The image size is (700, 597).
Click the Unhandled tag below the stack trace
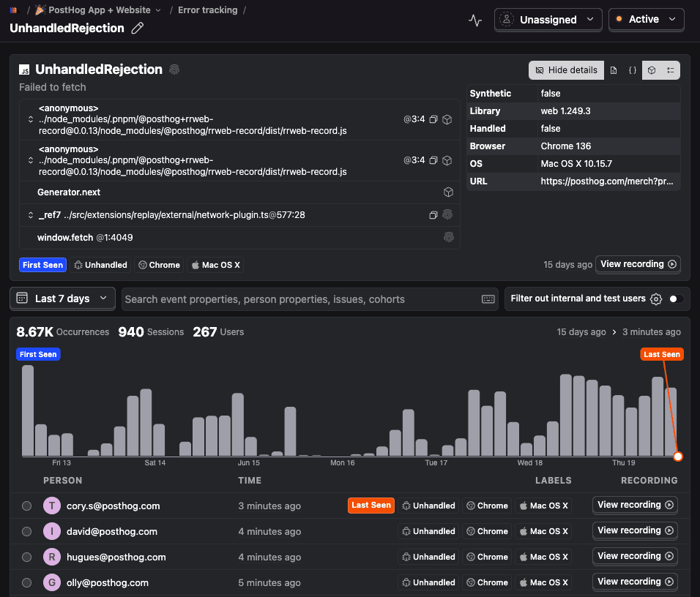coord(101,265)
